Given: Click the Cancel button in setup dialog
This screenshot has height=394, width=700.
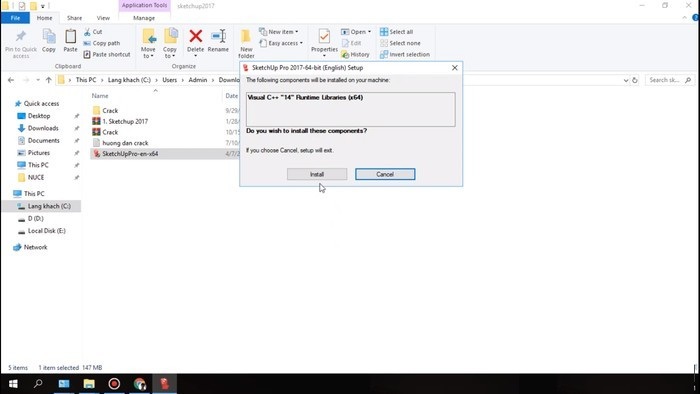Looking at the screenshot, I should [385, 174].
